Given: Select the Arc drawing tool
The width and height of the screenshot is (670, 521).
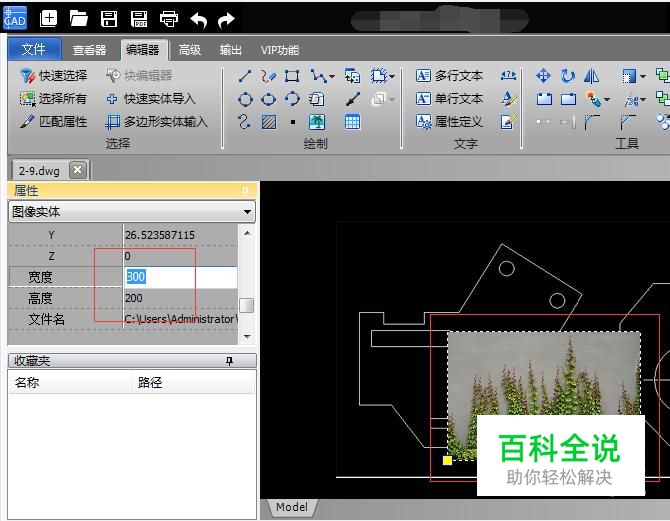Looking at the screenshot, I should tap(292, 99).
